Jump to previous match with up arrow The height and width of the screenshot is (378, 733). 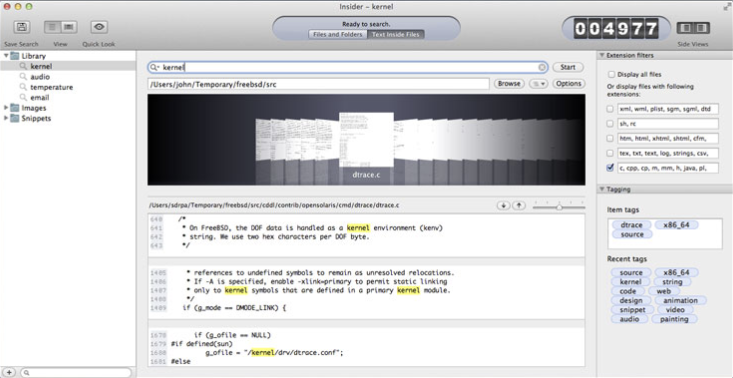point(518,206)
